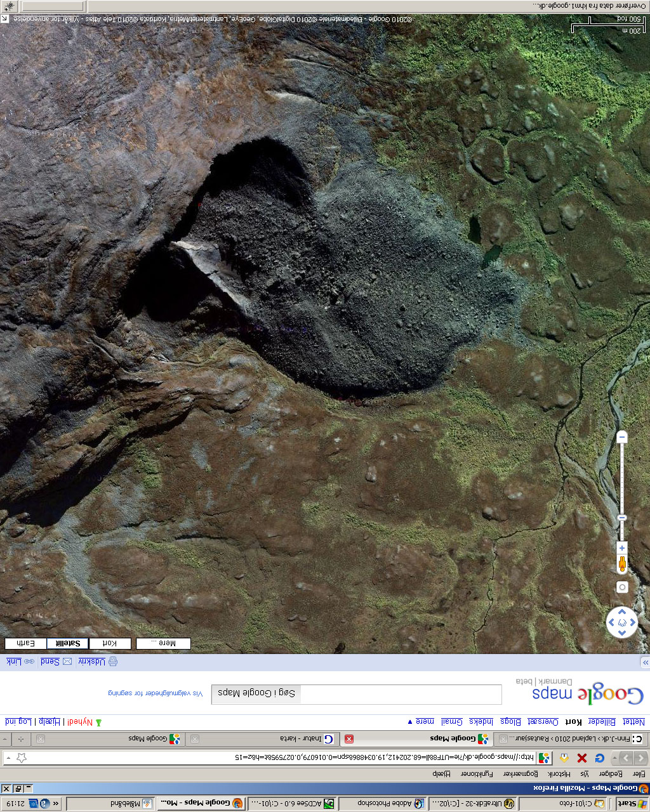Click the zoom-in plus button on map
Viewport: 650px width, 812px height.
[x=622, y=547]
